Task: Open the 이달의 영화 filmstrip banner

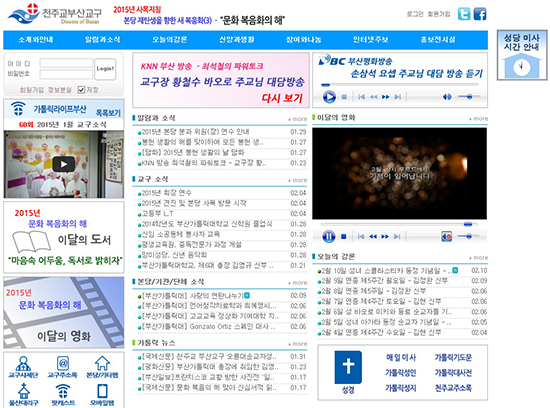Action: pyautogui.click(x=64, y=313)
